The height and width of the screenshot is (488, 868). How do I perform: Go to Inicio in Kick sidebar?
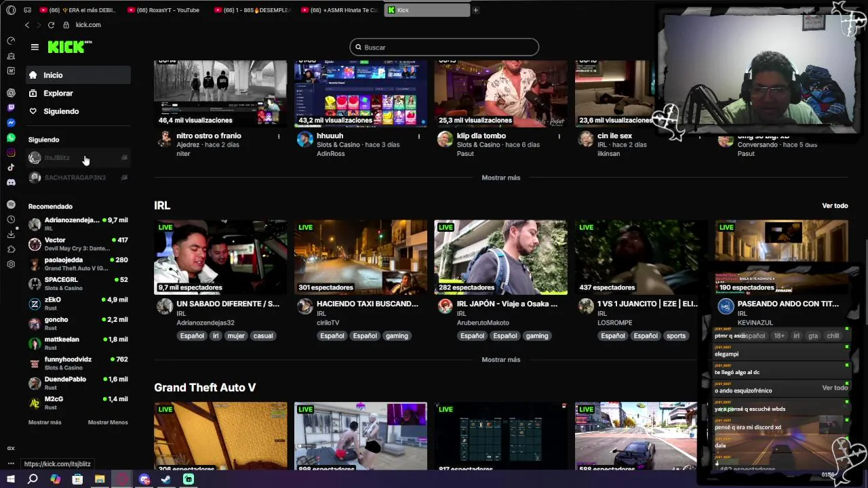click(79, 75)
